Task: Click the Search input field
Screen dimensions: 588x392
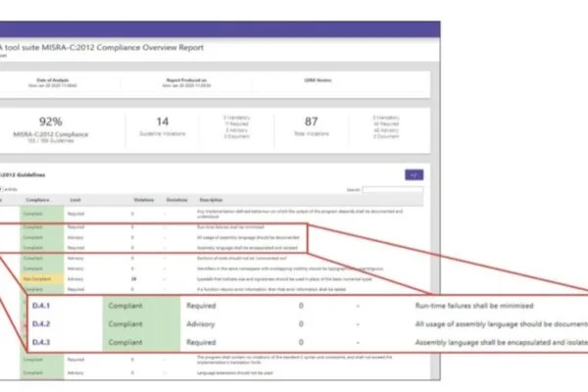Action: pos(392,190)
